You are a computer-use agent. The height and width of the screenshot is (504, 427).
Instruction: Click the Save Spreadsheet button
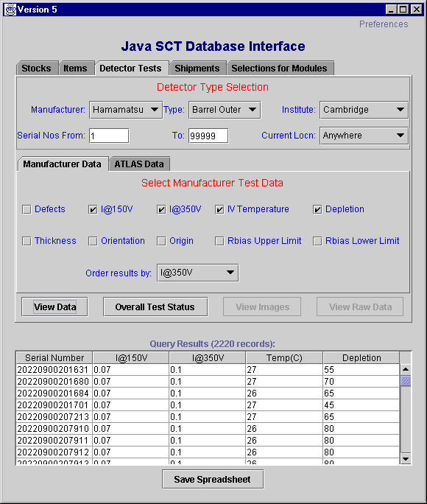213,479
